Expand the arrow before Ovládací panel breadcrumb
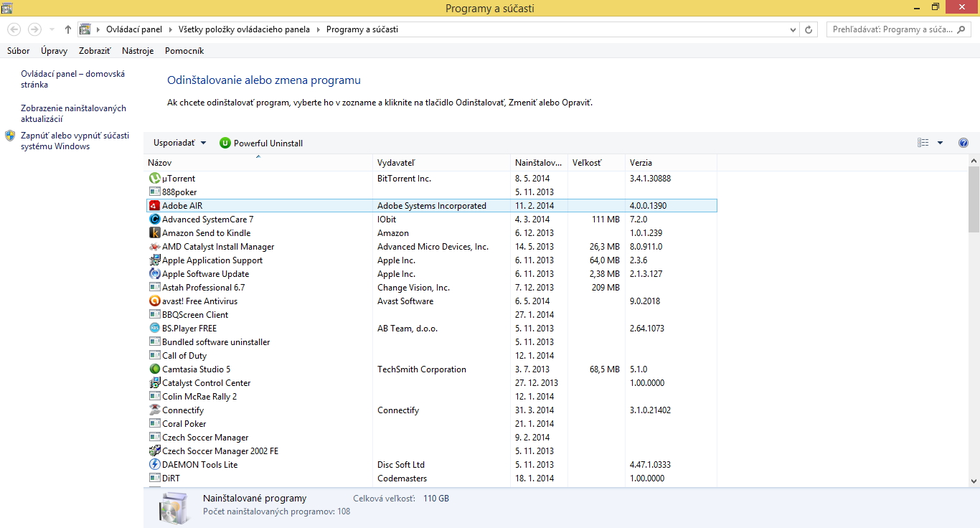 (x=98, y=29)
